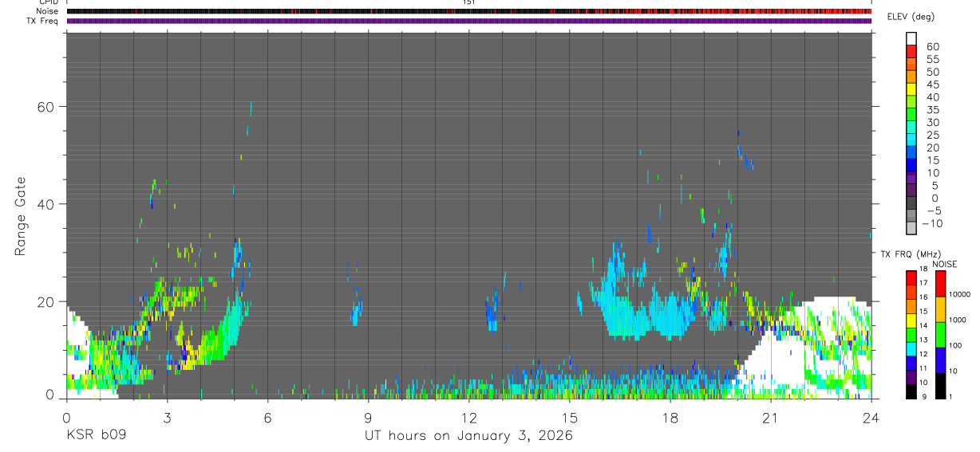This screenshot has height=452, width=980.
Task: Click the "100" NOISE colorbar label
Action: (957, 345)
